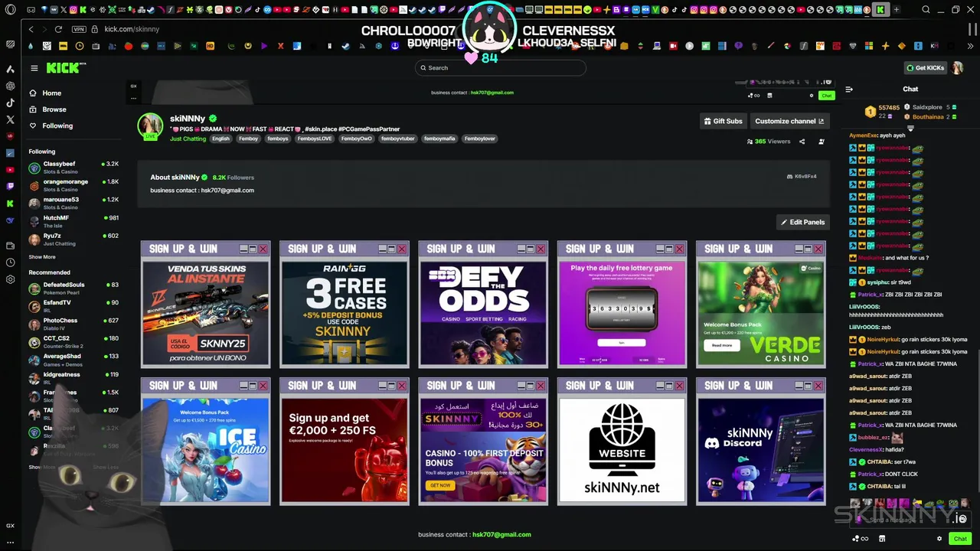
Task: Open the browser sidebar wallet icon
Action: tap(10, 246)
